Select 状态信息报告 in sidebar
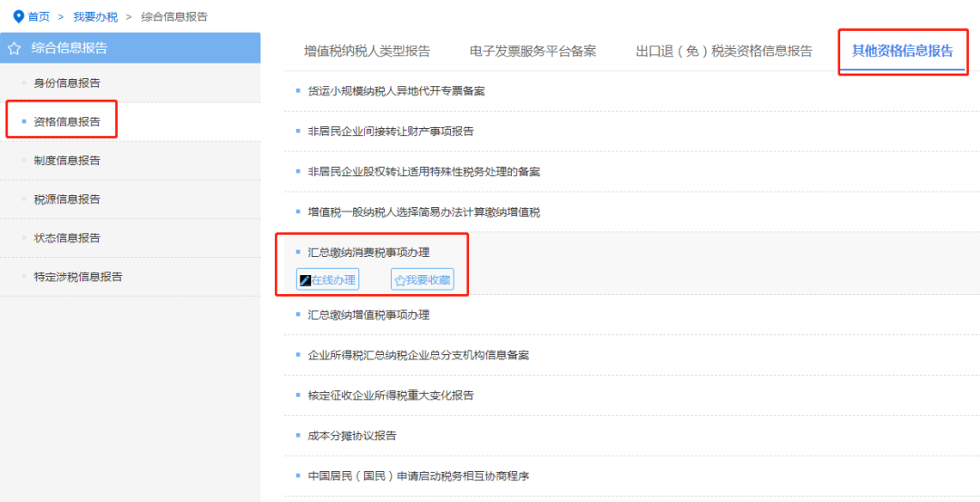The height and width of the screenshot is (502, 980). (67, 238)
